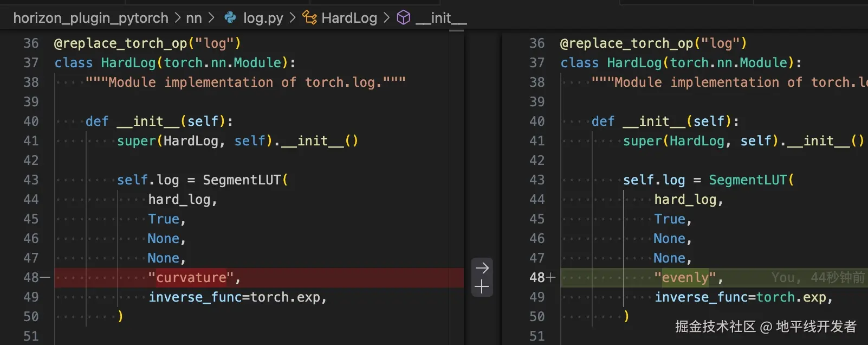This screenshot has height=345, width=868.
Task: Select the log.py breadcrumb item
Action: point(263,18)
